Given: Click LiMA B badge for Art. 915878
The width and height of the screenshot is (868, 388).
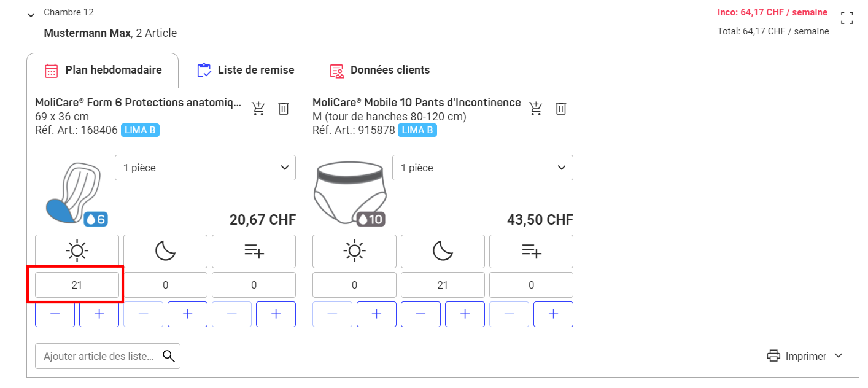Looking at the screenshot, I should [x=417, y=130].
